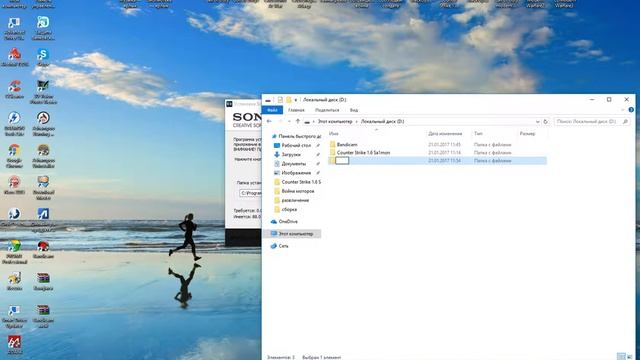Click the search magnifier icon

click(625, 121)
